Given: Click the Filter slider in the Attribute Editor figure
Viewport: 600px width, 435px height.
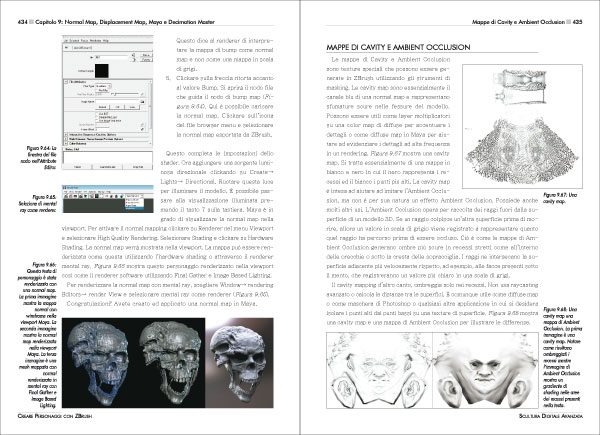Looking at the screenshot, I should 124,94.
